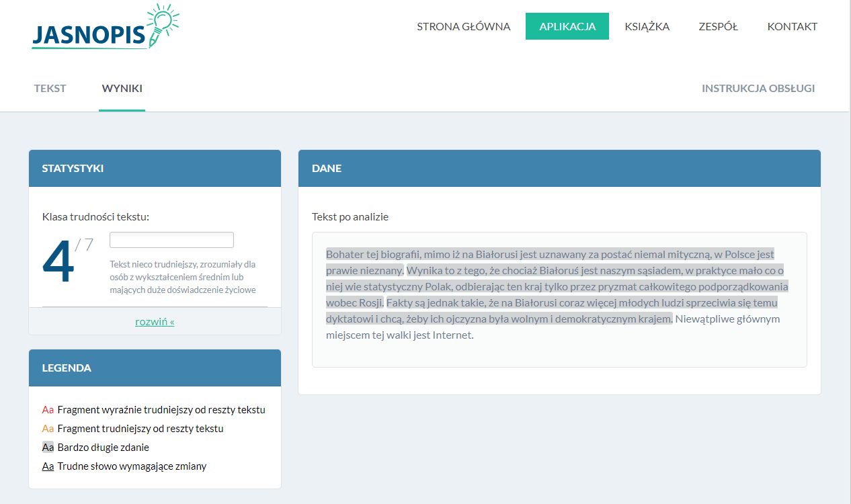Screen dimensions: 851x504
Task: Click the sentence starting 'Fakty są jednak takie'
Action: [551, 310]
